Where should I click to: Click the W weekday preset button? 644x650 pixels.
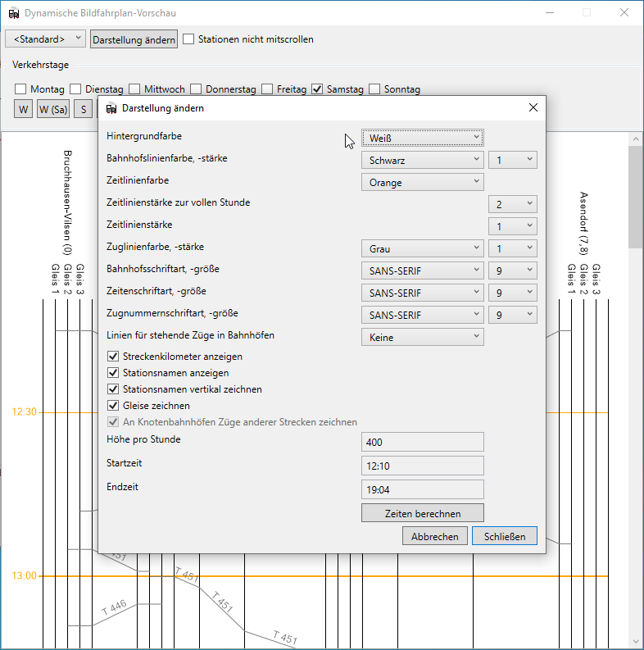point(23,110)
